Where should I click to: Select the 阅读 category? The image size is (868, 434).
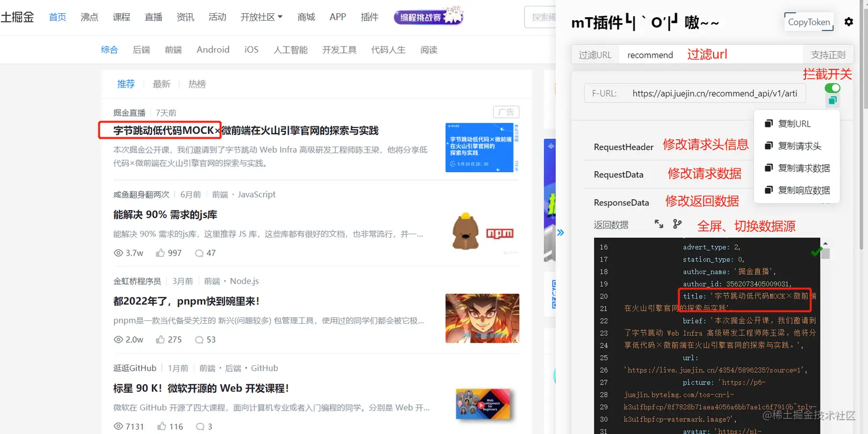[x=429, y=49]
